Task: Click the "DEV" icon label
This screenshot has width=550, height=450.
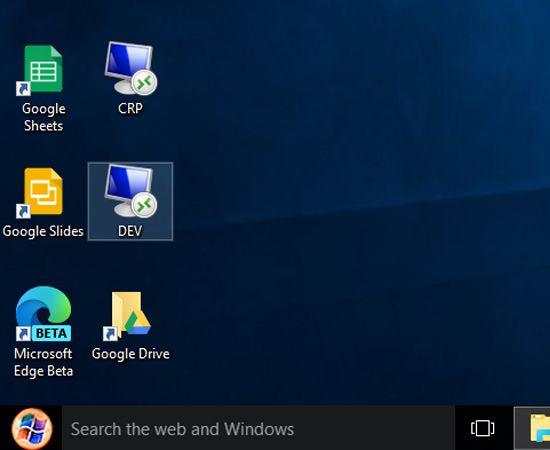Action: point(130,231)
